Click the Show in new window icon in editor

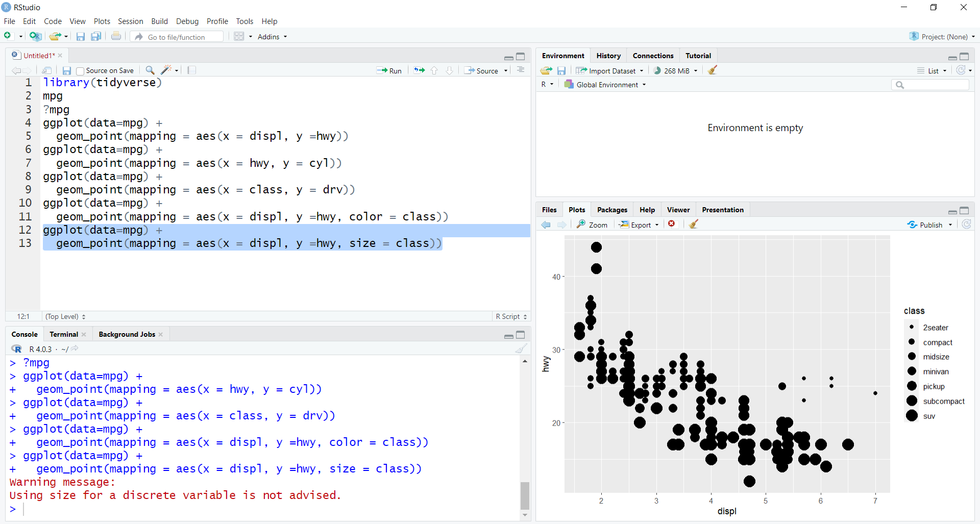pyautogui.click(x=47, y=70)
